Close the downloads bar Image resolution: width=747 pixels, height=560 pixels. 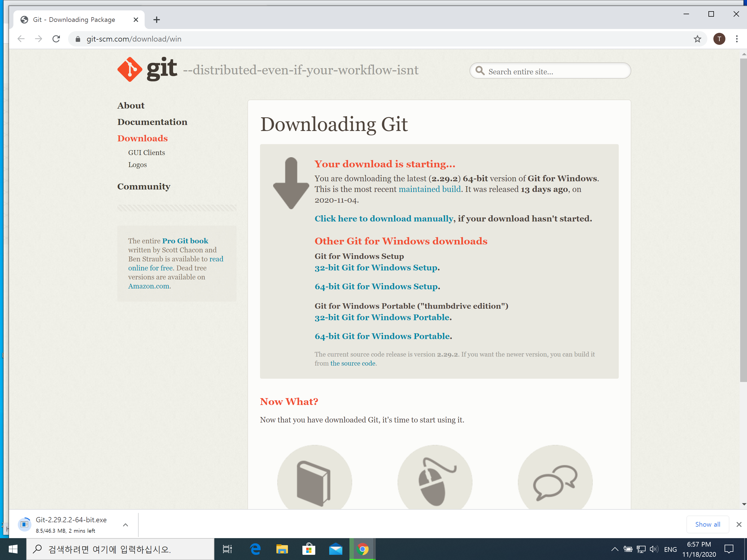pos(739,524)
